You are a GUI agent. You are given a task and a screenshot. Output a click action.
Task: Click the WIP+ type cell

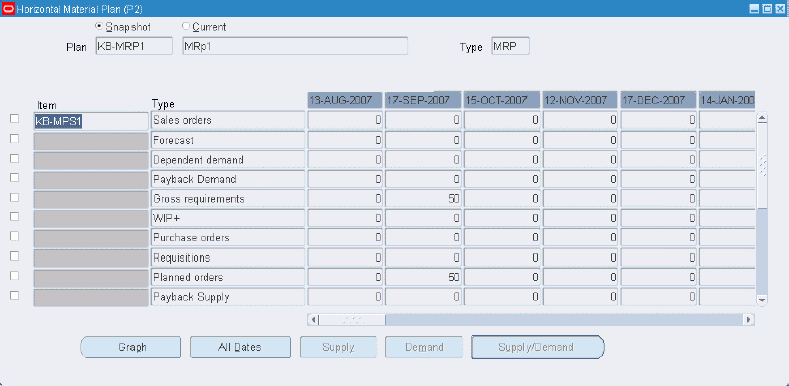point(228,218)
